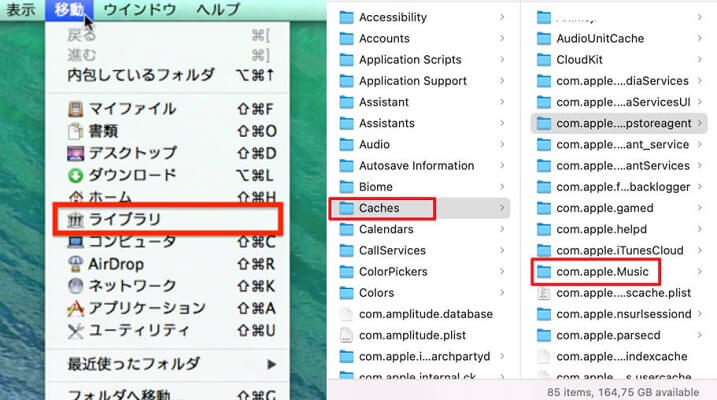This screenshot has width=717, height=400.
Task: Click the Caches folder icon
Action: [x=347, y=208]
